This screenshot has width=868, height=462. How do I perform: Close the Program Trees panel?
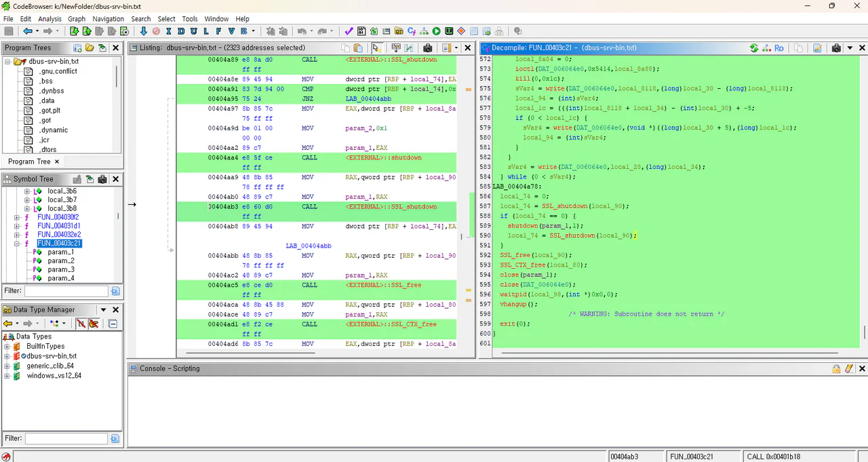(115, 48)
